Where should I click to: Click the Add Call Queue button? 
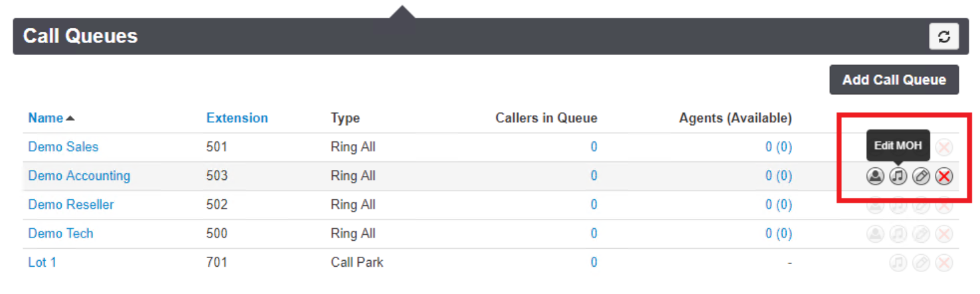(x=894, y=80)
